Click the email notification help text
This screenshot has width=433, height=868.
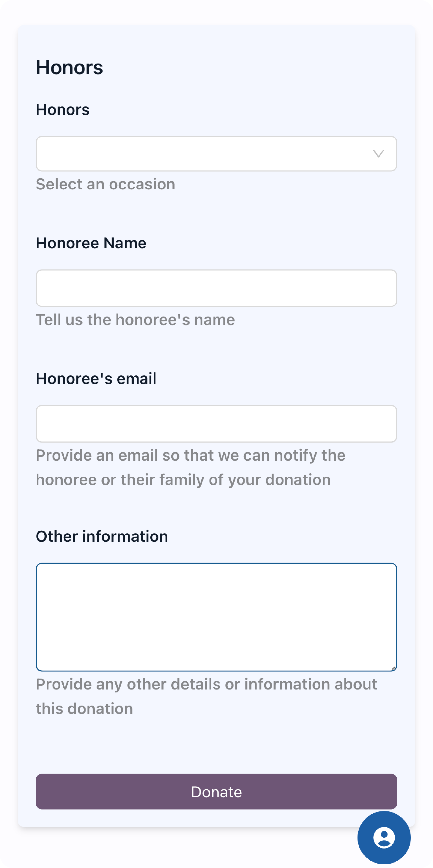click(x=191, y=467)
